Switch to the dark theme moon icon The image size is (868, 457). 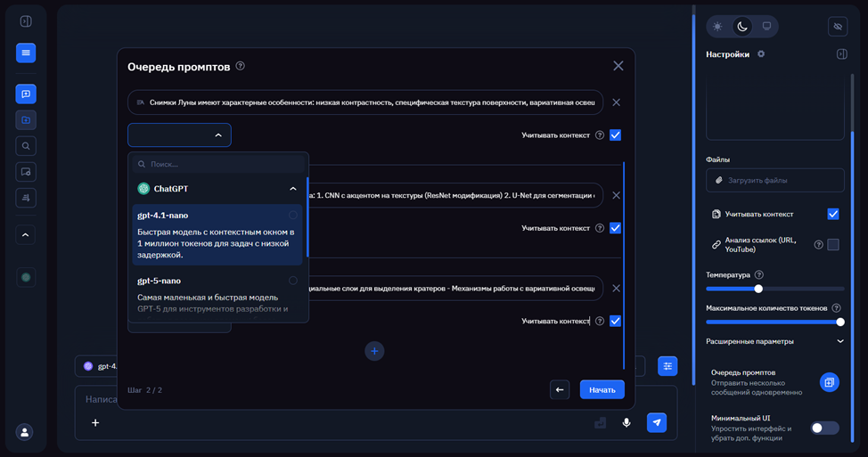[741, 27]
